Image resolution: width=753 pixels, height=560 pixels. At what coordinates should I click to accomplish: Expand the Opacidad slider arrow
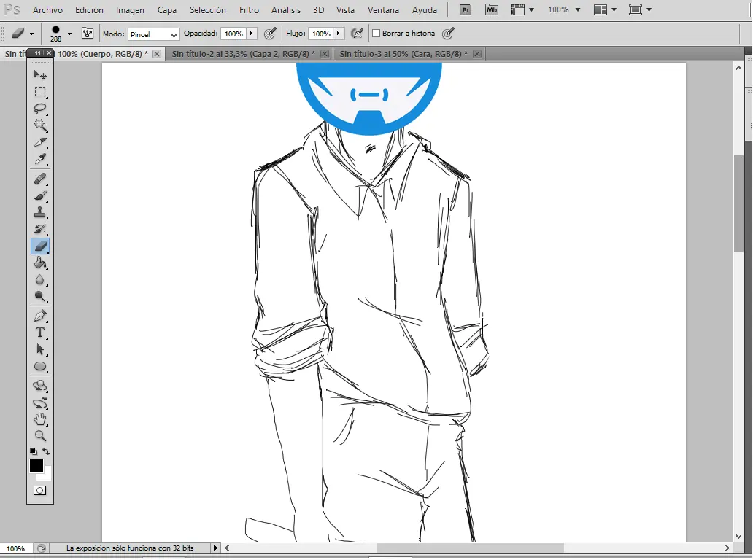252,34
